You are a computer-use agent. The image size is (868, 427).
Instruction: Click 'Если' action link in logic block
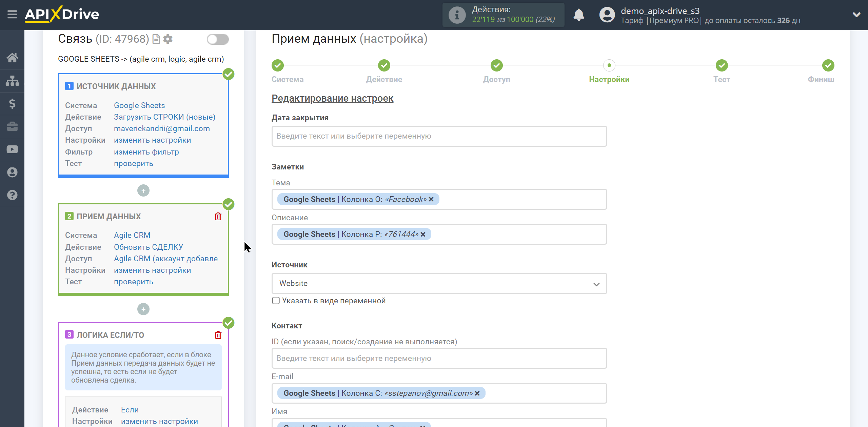pyautogui.click(x=130, y=410)
